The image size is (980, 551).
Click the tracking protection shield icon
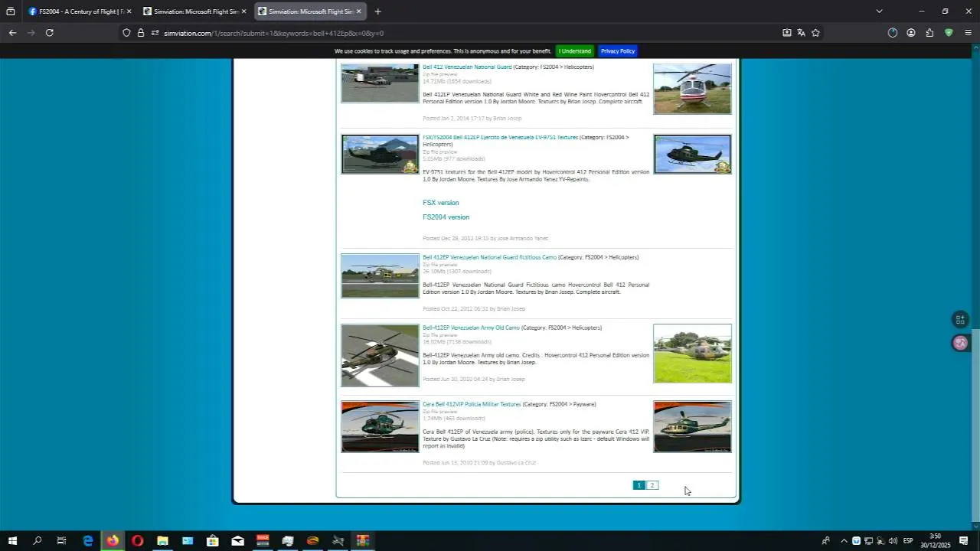tap(126, 33)
